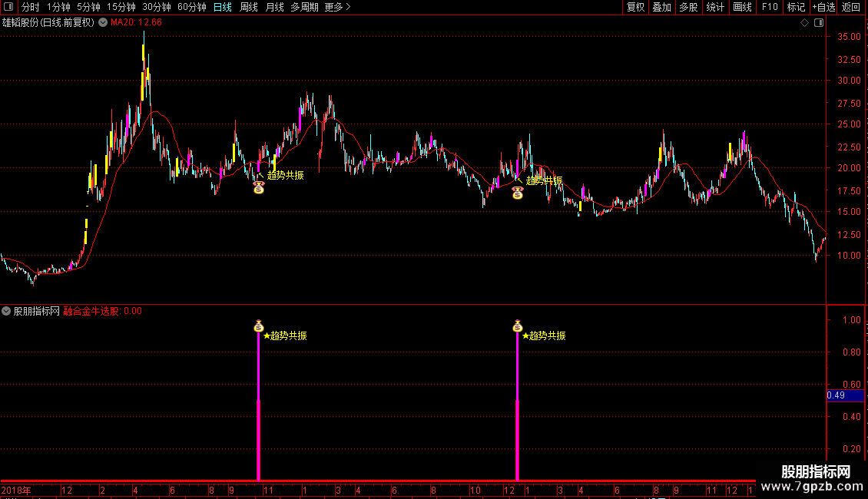
Task: Click 返回 to go back
Action: [851, 7]
